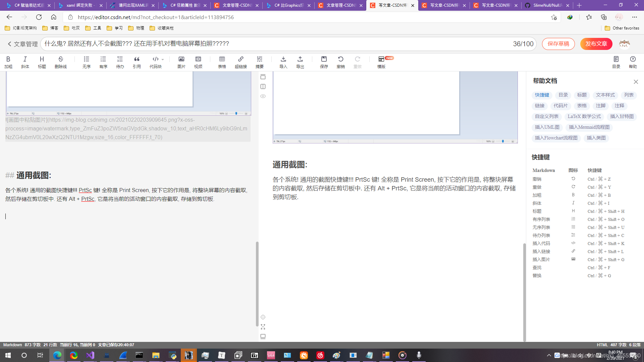The image size is (644, 362).
Task: Open the 插入Mermaid流程图 help tag
Action: [x=589, y=127]
